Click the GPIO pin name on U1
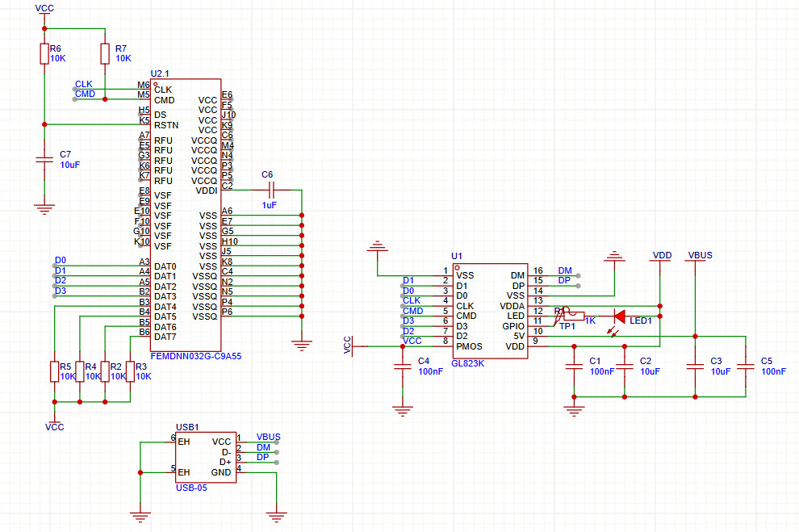Screen dimensions: 799x532 point(513,326)
